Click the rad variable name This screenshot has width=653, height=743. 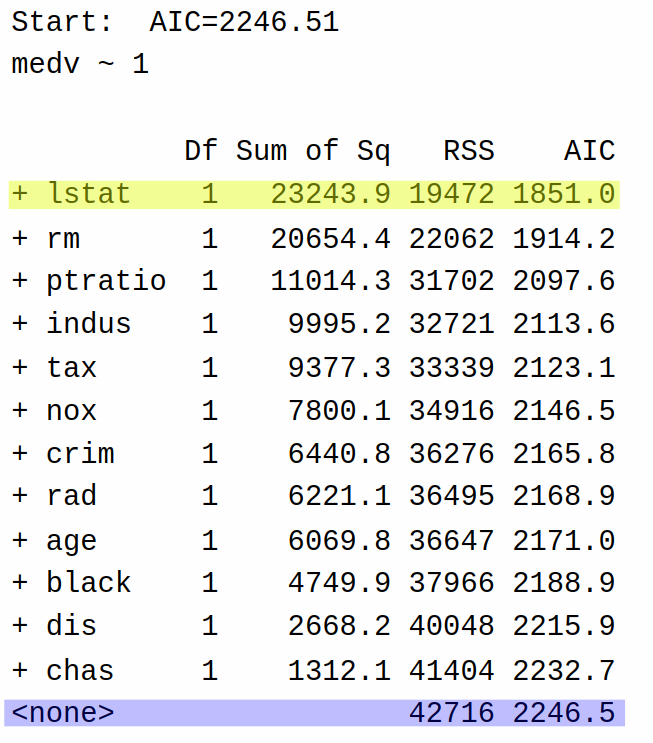coord(72,496)
